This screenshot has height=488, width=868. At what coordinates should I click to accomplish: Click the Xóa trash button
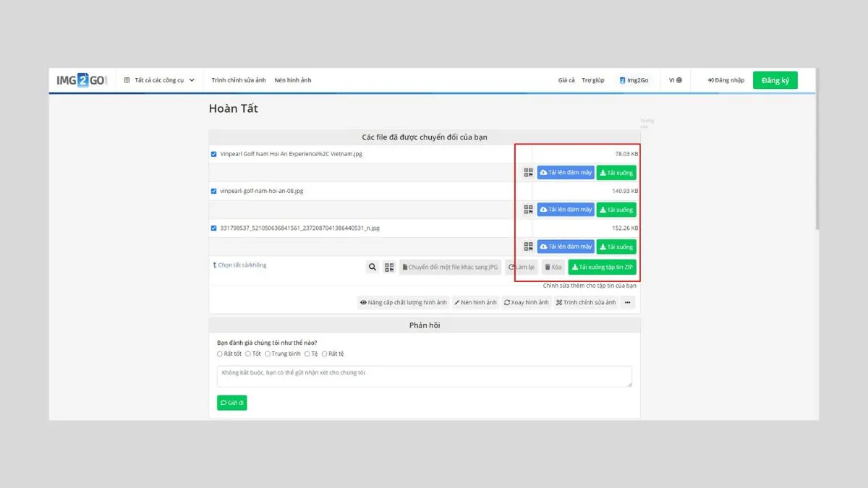pos(553,267)
